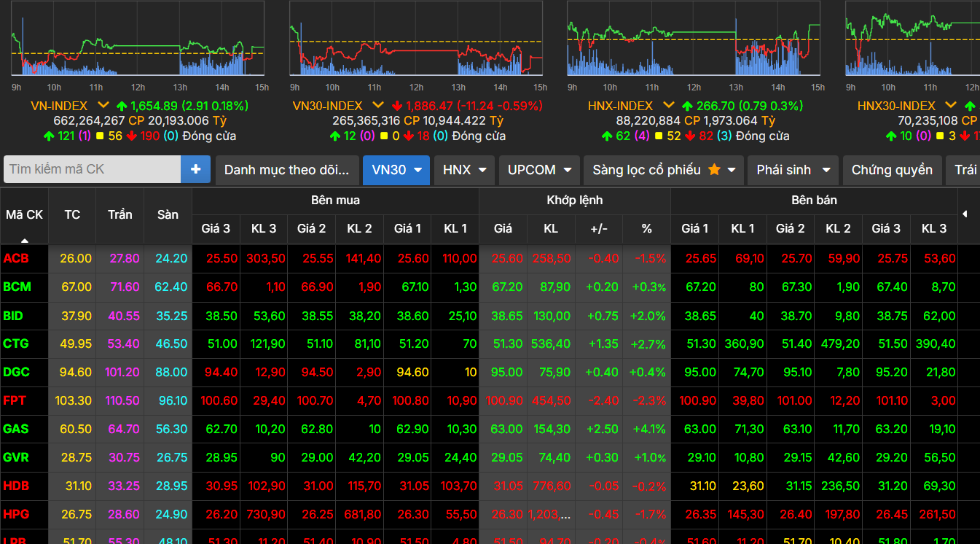This screenshot has height=544, width=980.
Task: Open the Phái sinh dropdown
Action: [x=793, y=170]
